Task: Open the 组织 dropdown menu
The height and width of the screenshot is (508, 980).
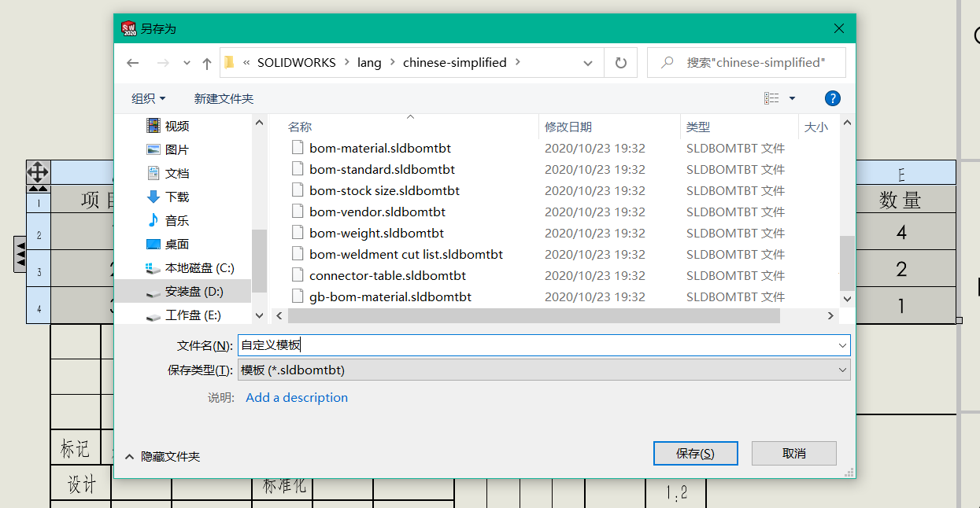Action: coord(149,98)
